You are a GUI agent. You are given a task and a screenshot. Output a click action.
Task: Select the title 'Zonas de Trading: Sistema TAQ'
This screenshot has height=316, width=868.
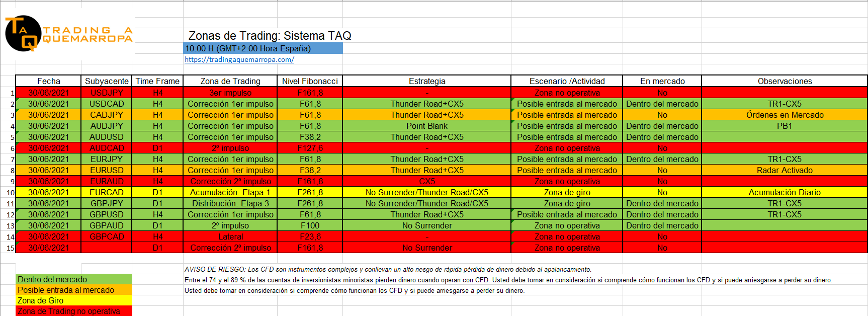(270, 36)
